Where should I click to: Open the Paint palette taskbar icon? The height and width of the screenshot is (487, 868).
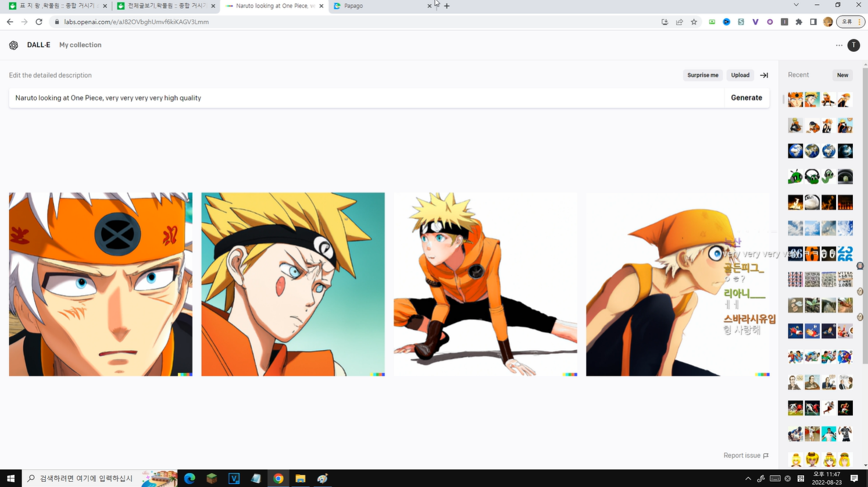(322, 478)
